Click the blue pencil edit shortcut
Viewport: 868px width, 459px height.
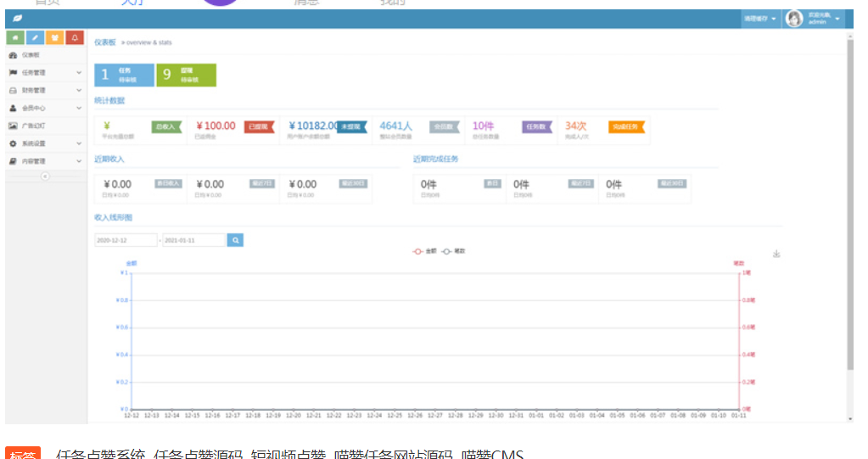pyautogui.click(x=35, y=37)
